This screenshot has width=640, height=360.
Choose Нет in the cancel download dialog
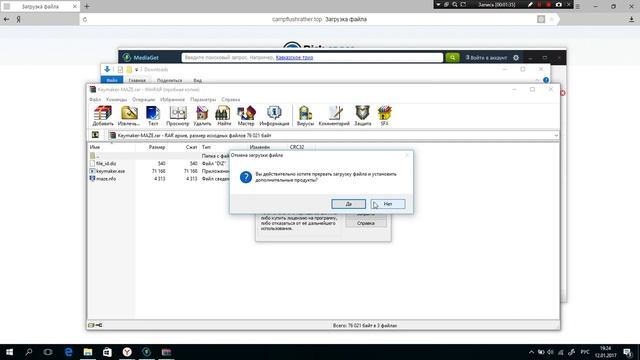tap(388, 204)
